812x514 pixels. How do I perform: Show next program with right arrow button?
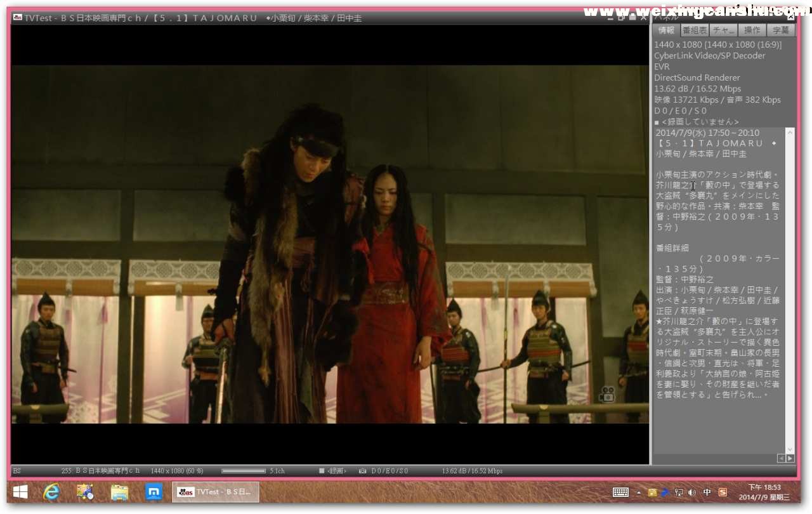click(790, 458)
